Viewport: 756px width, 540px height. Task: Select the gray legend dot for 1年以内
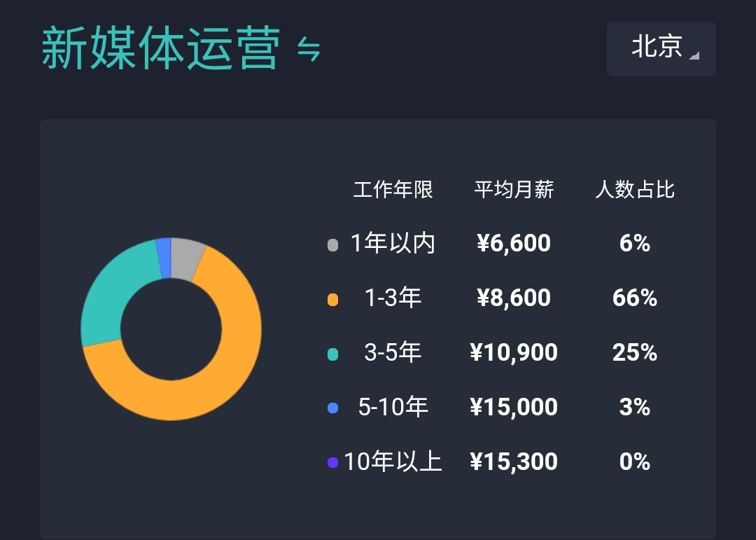point(332,244)
